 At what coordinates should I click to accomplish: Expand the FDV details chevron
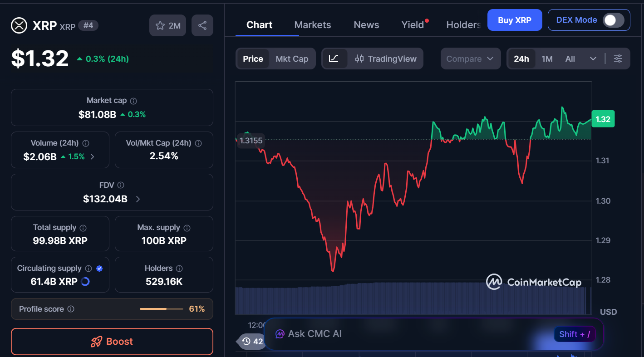coord(138,199)
